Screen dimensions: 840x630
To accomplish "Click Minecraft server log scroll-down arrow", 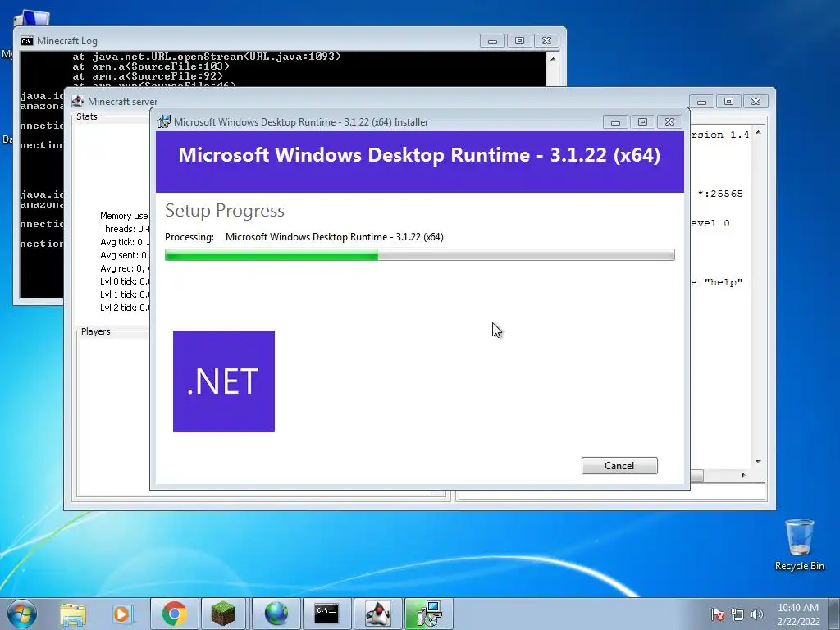I will (x=758, y=461).
